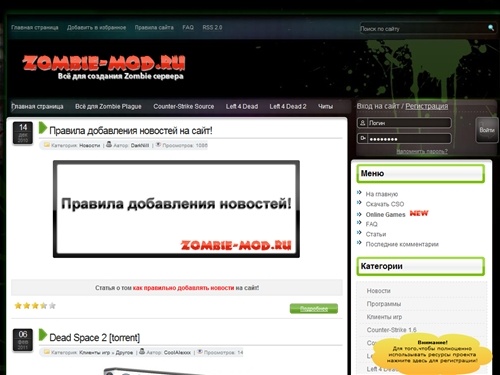Open Всё для Zombie Plague tab
The width and height of the screenshot is (500, 375).
tap(108, 107)
